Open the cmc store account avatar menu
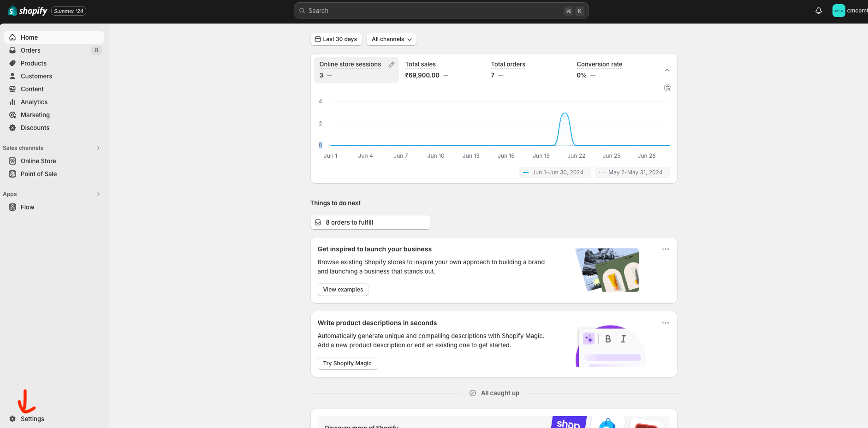The height and width of the screenshot is (428, 868). [x=838, y=11]
